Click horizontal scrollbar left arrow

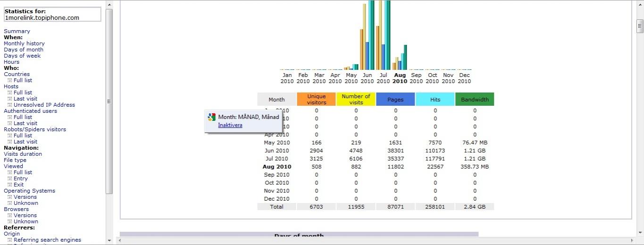[x=119, y=241]
